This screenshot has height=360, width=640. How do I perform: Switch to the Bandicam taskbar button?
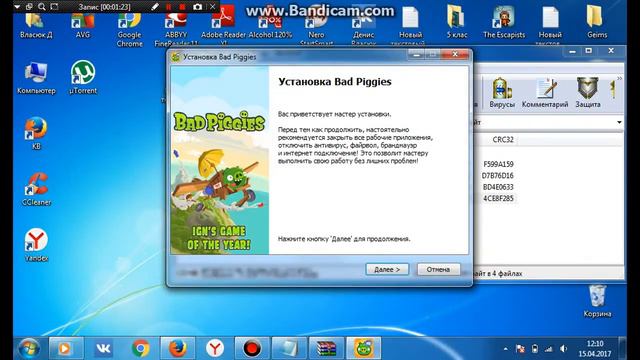click(252, 348)
